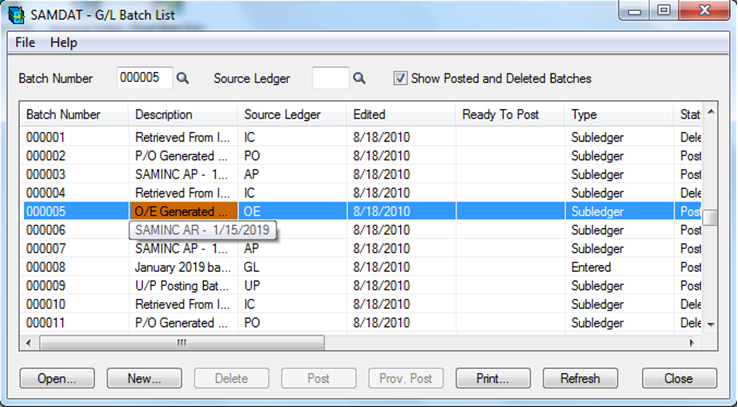Click the 'GL' source ledger cell

click(x=292, y=267)
